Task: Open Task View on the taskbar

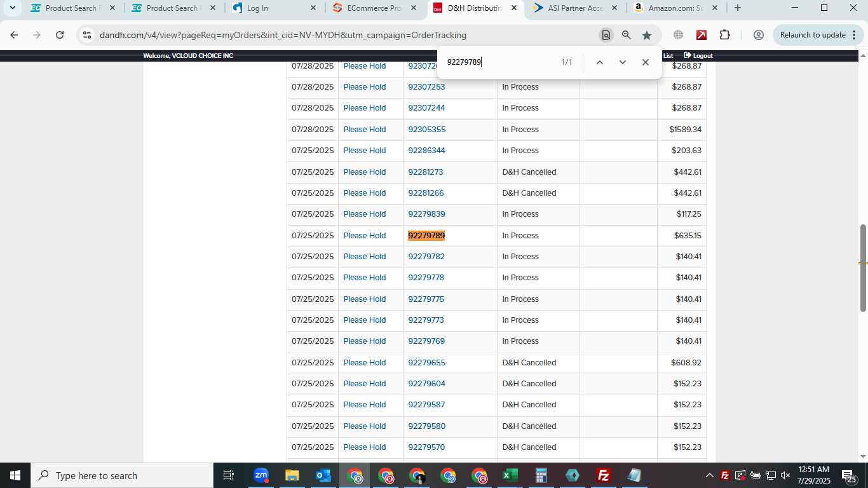Action: (x=229, y=475)
